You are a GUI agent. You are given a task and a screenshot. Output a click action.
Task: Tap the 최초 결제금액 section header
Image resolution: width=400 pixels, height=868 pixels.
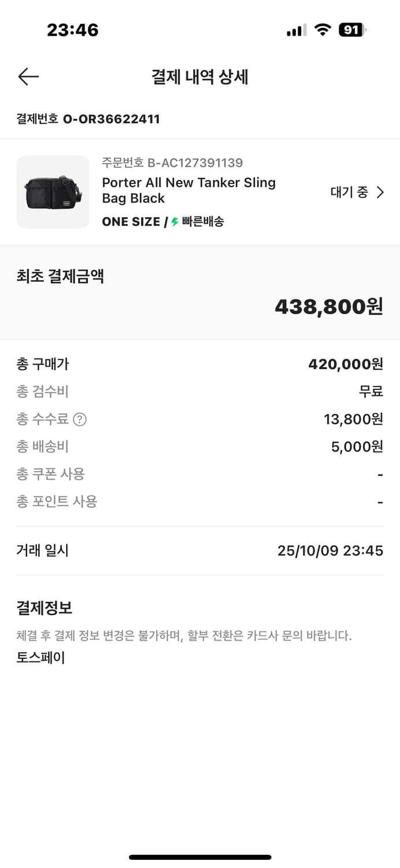pos(60,275)
